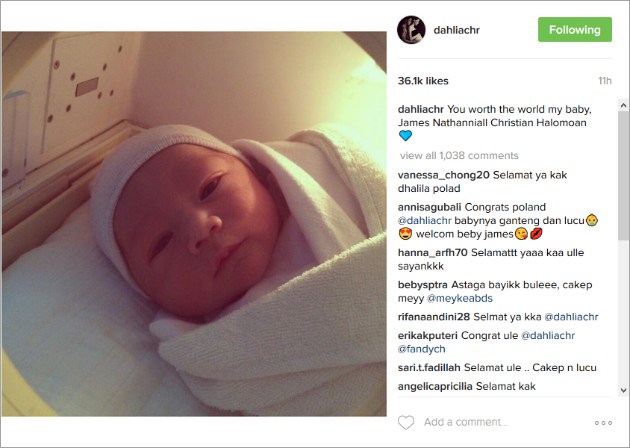Visit the @meykeabds mention link
The width and height of the screenshot is (630, 448).
[x=460, y=298]
